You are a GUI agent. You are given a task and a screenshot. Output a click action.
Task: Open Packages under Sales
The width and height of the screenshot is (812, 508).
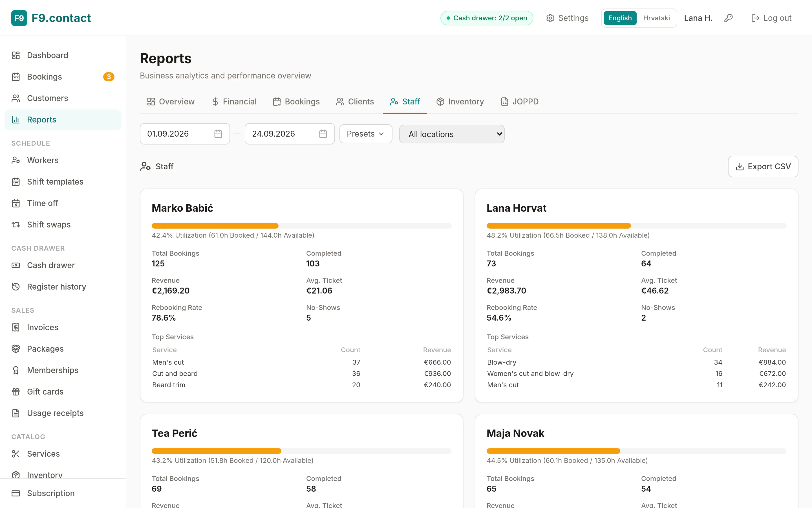point(63,349)
